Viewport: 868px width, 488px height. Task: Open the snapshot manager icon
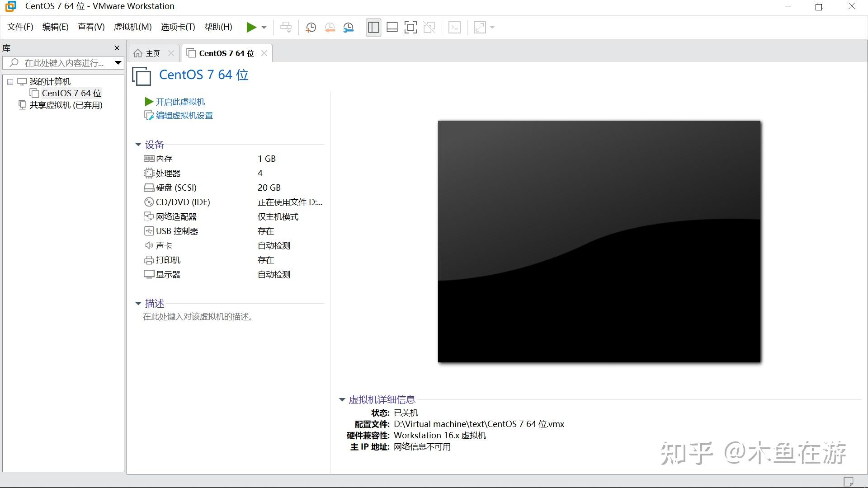point(349,27)
